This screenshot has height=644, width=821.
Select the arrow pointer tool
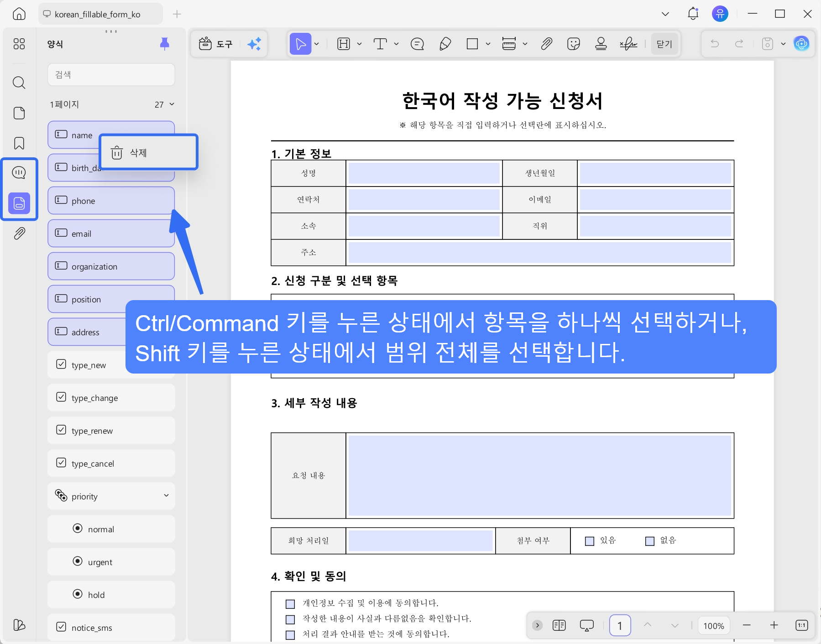pos(300,44)
